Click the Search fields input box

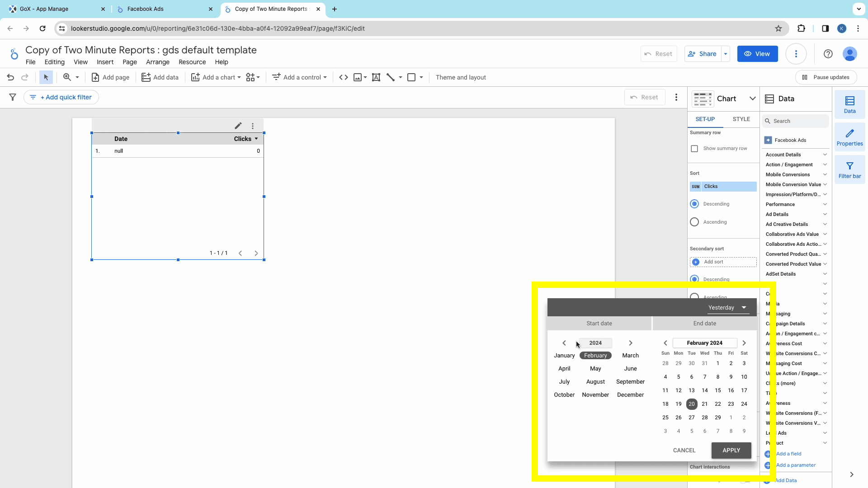click(x=796, y=121)
